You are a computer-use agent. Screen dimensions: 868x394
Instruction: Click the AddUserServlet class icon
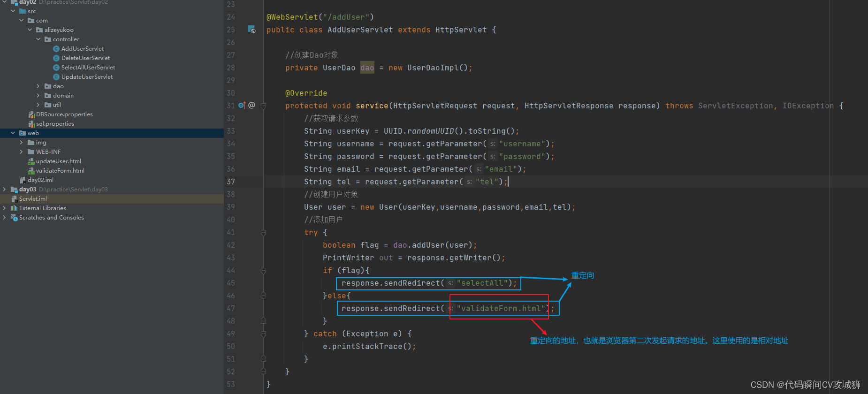coord(56,49)
